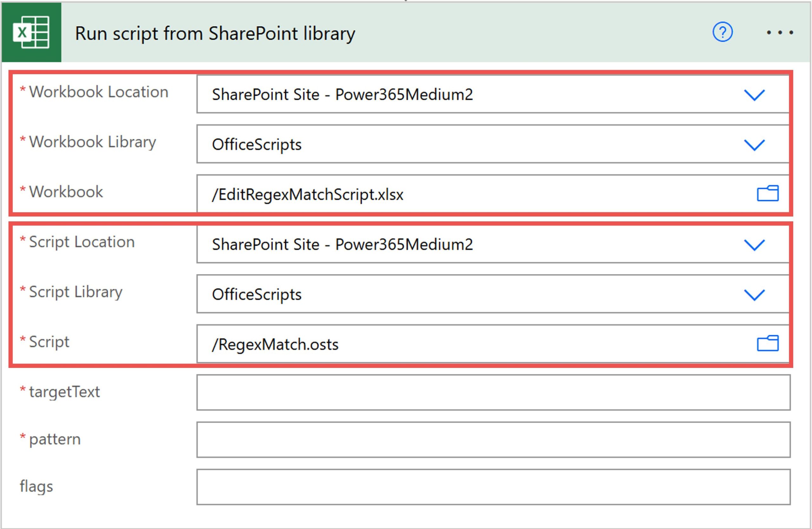
Task: Expand Workbook Location dropdown chevron
Action: tap(754, 95)
